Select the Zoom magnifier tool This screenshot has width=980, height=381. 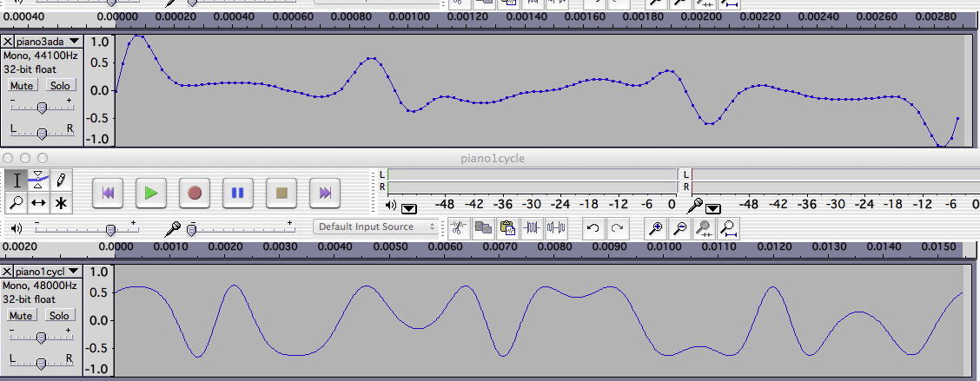[x=17, y=202]
